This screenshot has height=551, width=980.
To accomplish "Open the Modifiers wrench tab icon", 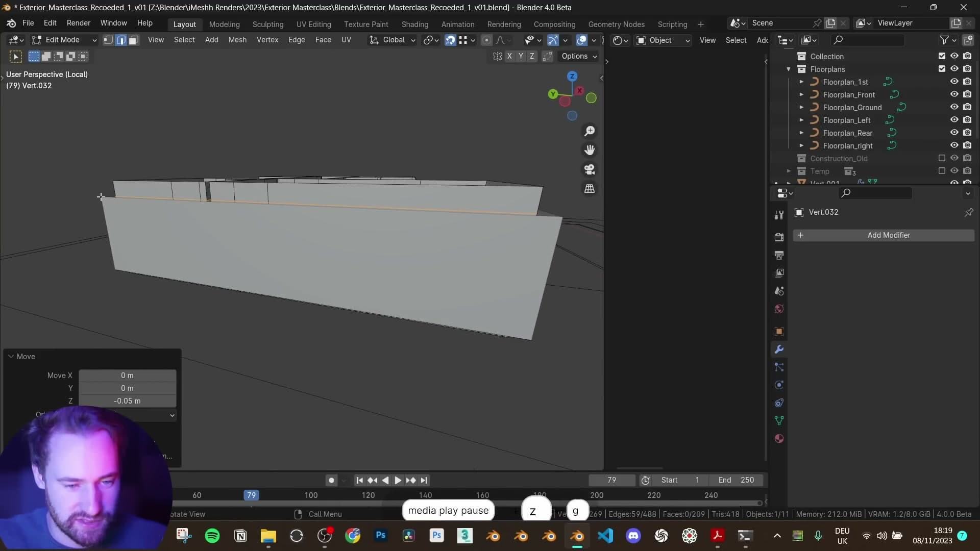I will [x=779, y=349].
